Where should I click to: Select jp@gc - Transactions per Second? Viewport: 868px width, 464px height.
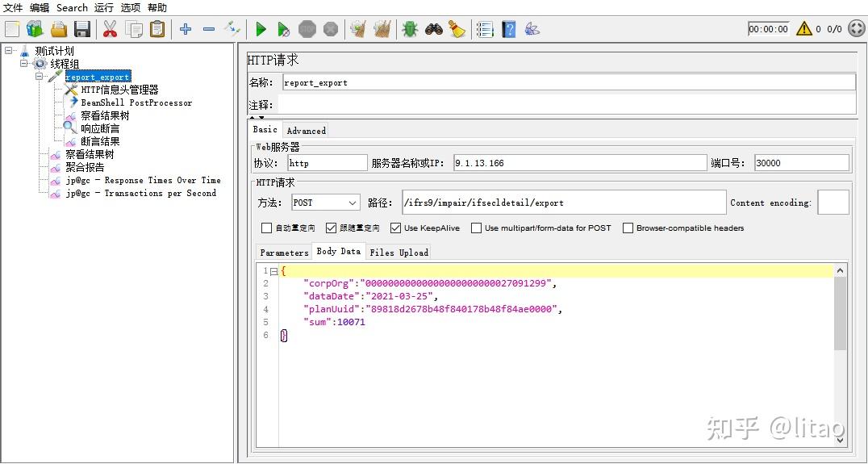pos(141,193)
